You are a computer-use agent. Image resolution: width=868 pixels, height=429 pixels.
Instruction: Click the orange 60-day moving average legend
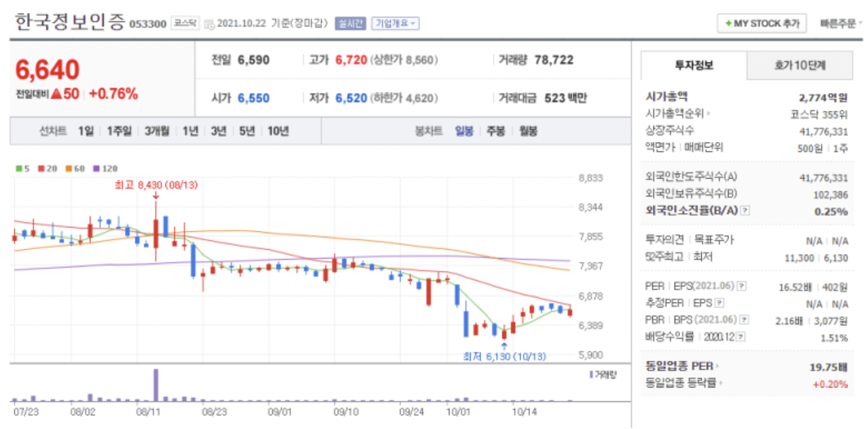74,168
